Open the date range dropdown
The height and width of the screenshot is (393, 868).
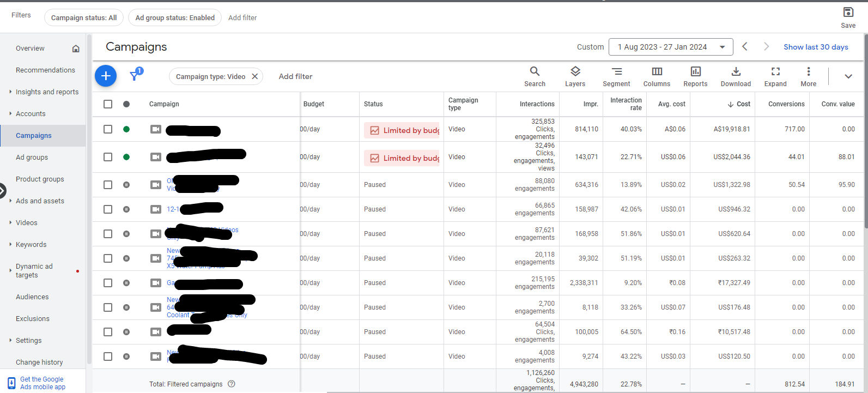pyautogui.click(x=671, y=47)
